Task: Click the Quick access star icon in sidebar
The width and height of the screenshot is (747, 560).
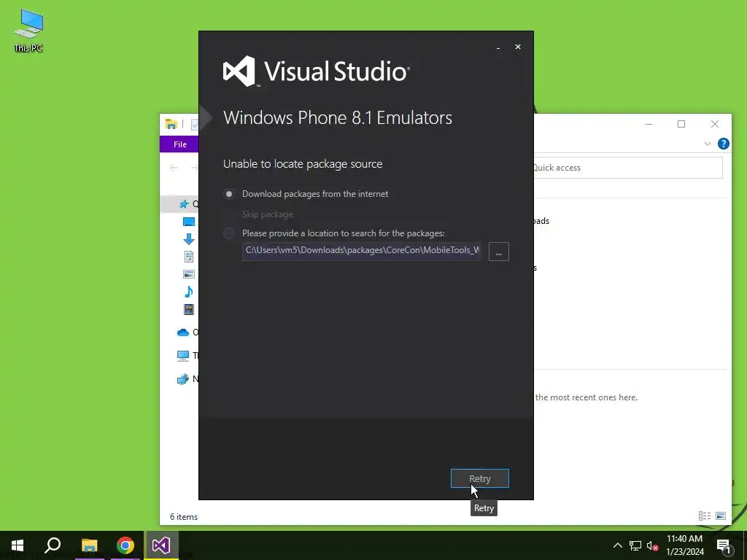Action: tap(184, 204)
